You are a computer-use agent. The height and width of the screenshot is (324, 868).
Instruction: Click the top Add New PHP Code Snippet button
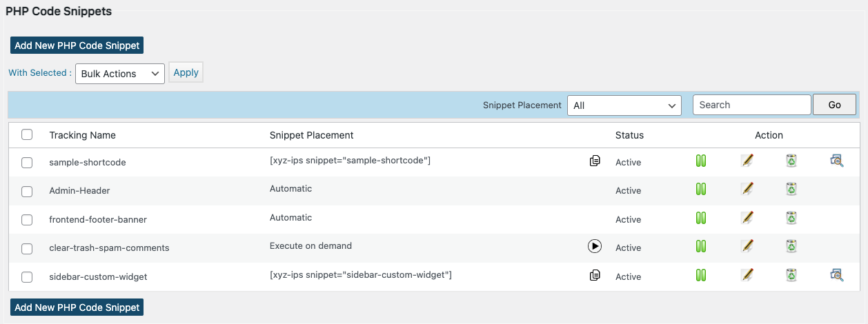click(77, 45)
